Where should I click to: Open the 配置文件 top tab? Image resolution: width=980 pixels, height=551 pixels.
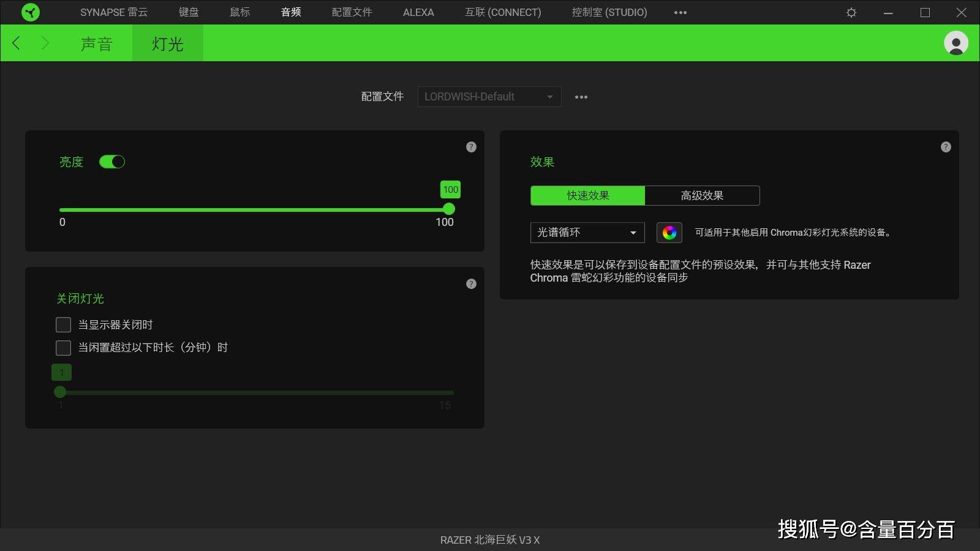(x=352, y=12)
